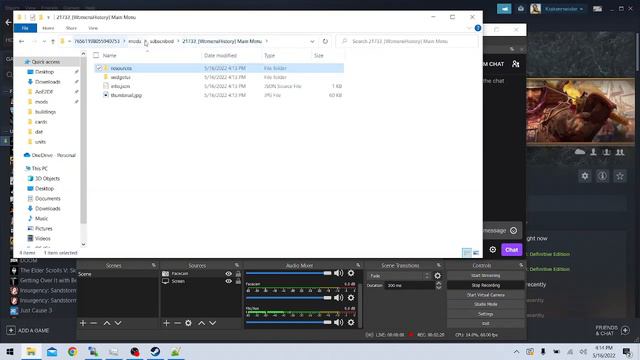640x360 pixels.
Task: Open Steam game info icon
Action: [x=602, y=176]
